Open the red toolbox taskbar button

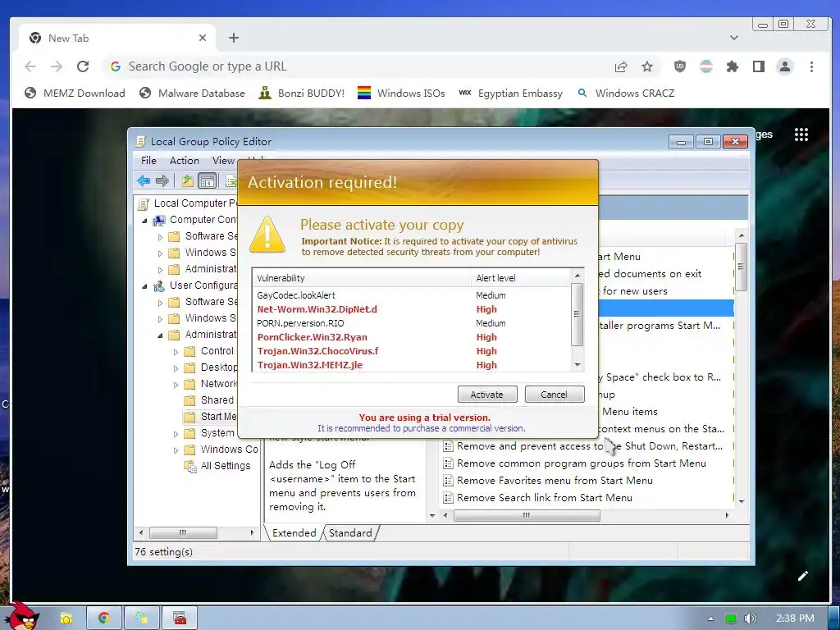[180, 619]
